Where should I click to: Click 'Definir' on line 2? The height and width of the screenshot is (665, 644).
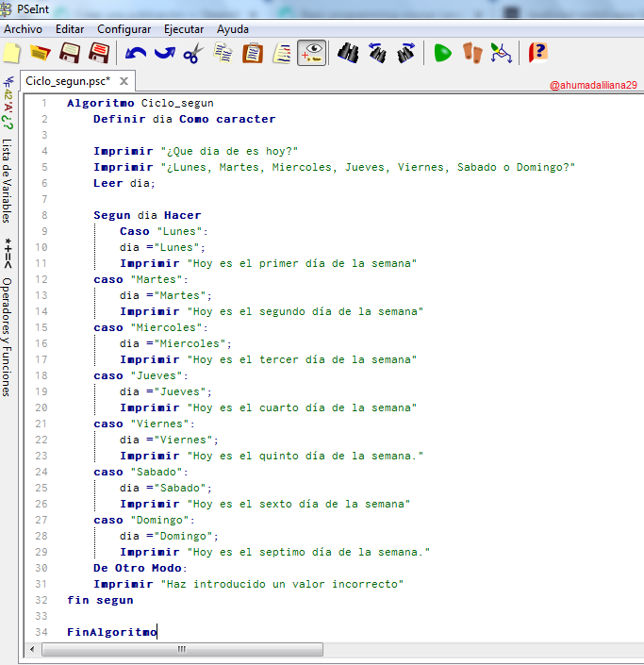(119, 119)
